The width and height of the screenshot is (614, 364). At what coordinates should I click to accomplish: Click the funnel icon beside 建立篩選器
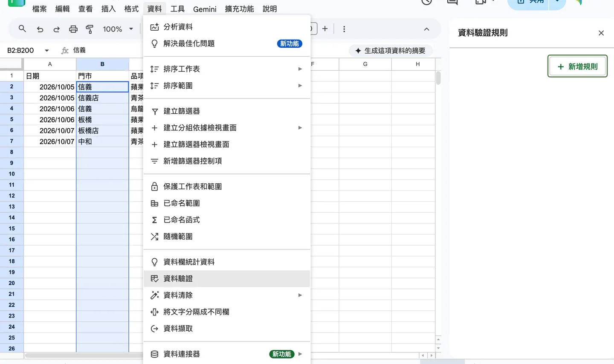click(155, 111)
